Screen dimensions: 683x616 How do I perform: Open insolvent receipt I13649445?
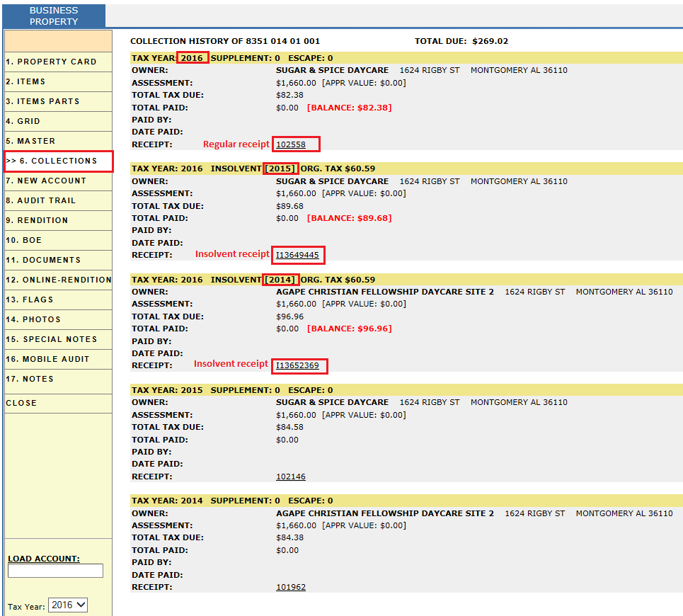pyautogui.click(x=297, y=255)
